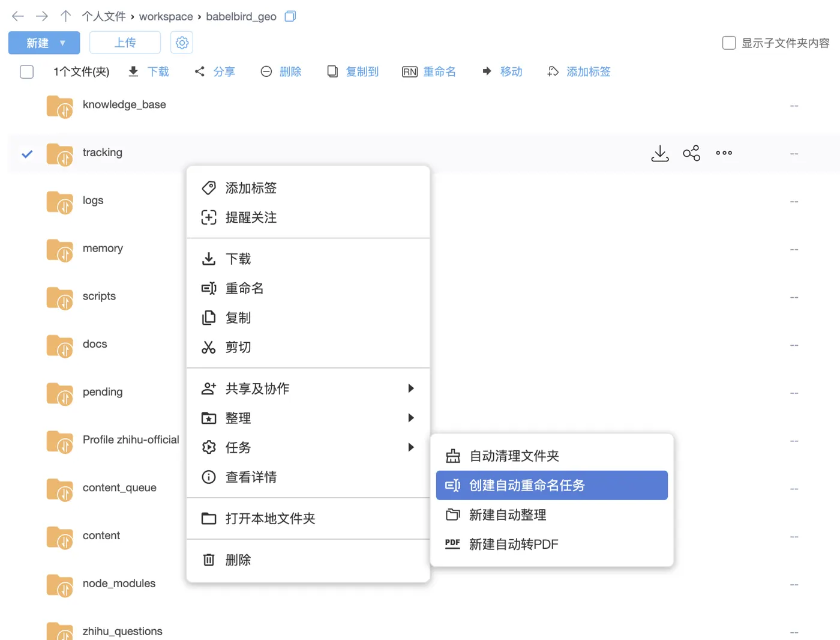Choose 重命名 in the context menu
This screenshot has width=840, height=640.
(308, 288)
